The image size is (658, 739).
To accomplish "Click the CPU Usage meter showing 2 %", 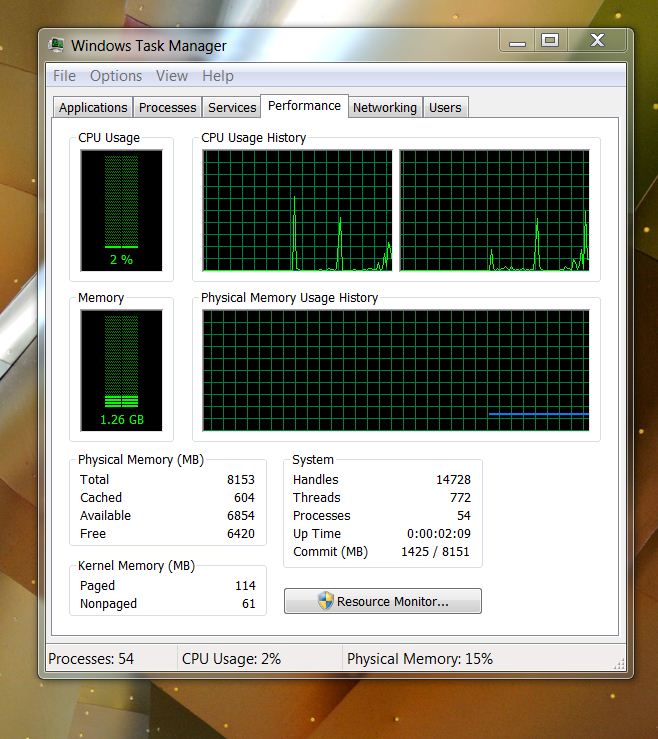I will point(122,210).
